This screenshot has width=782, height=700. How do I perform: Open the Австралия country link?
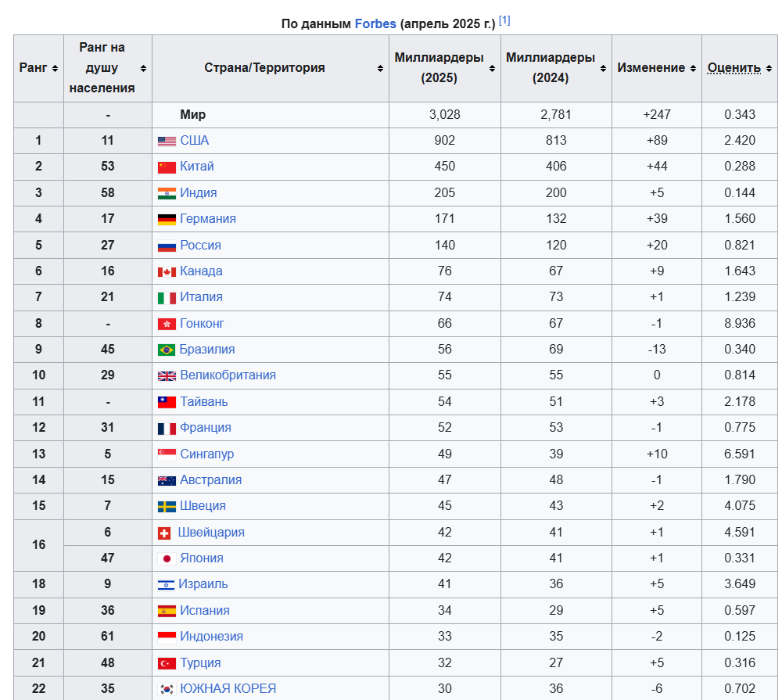pyautogui.click(x=211, y=480)
